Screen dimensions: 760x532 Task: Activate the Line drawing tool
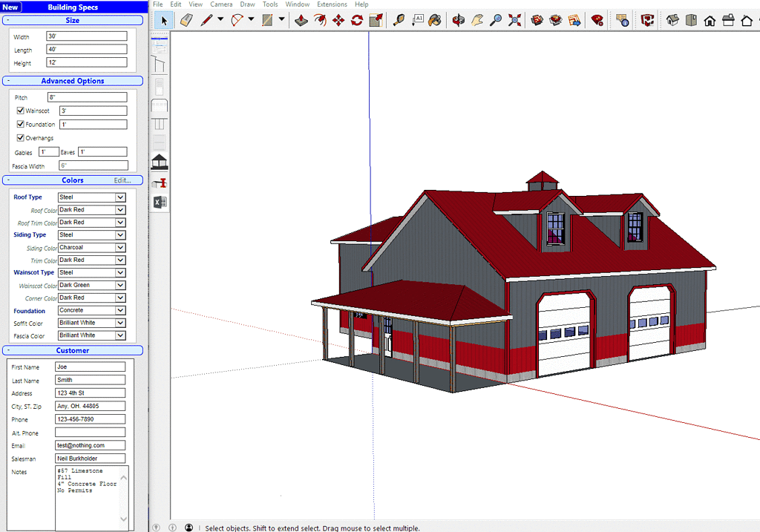coord(205,20)
